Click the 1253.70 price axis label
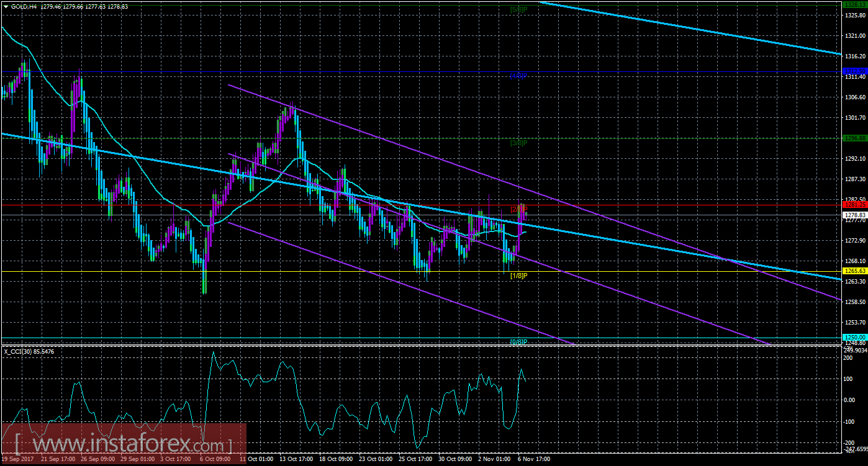The width and height of the screenshot is (868, 466). tap(855, 323)
